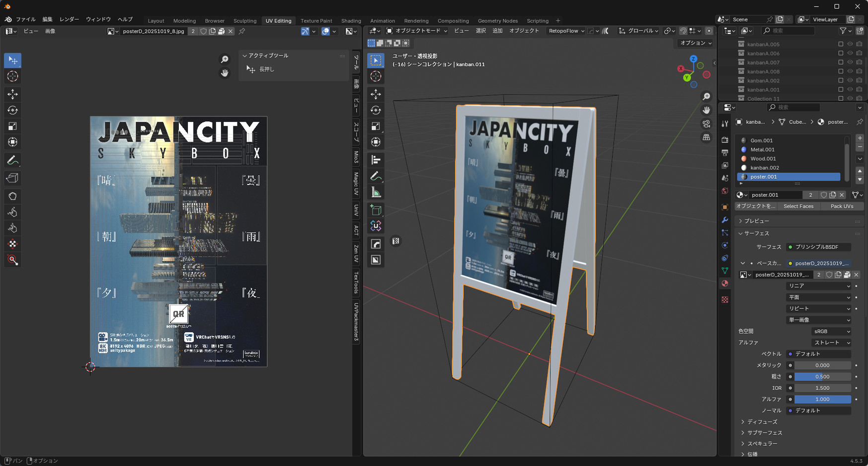Adjust the 粗さ roughness slider

822,376
